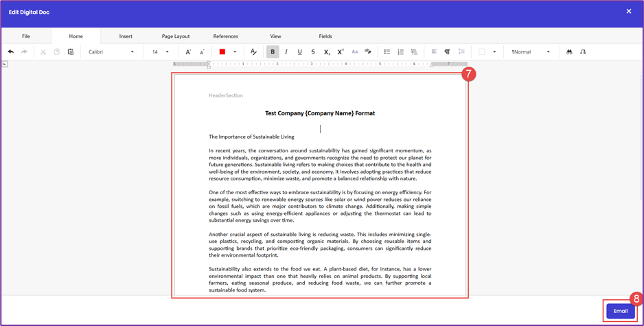Open the Page Layout tab
This screenshot has width=644, height=326.
pos(176,36)
